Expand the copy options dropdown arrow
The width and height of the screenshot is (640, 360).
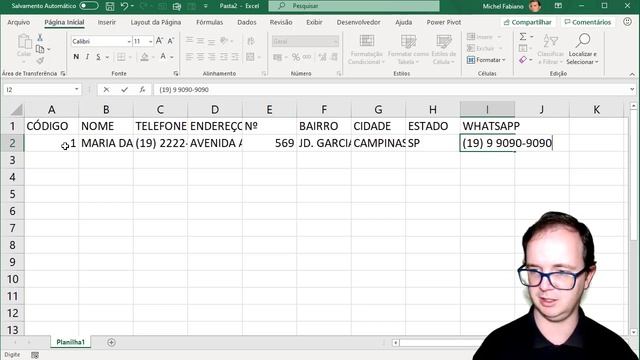(49, 50)
